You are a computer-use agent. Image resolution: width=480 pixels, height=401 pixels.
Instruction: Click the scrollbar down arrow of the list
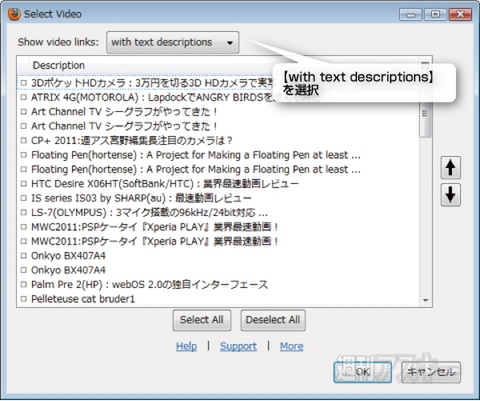point(425,300)
